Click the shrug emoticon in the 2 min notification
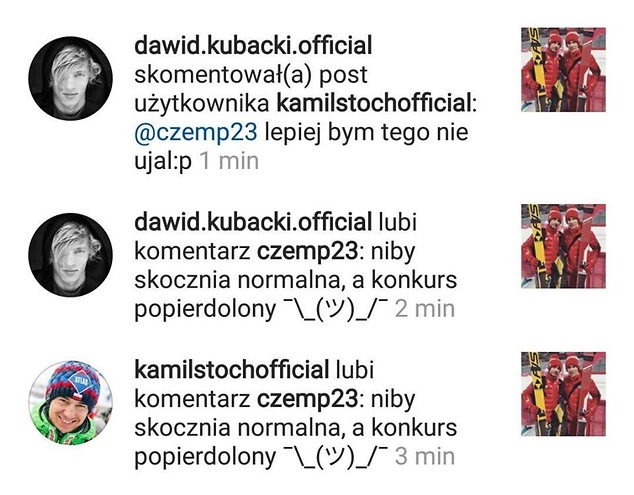Screen dimensions: 634x495 (x=336, y=310)
